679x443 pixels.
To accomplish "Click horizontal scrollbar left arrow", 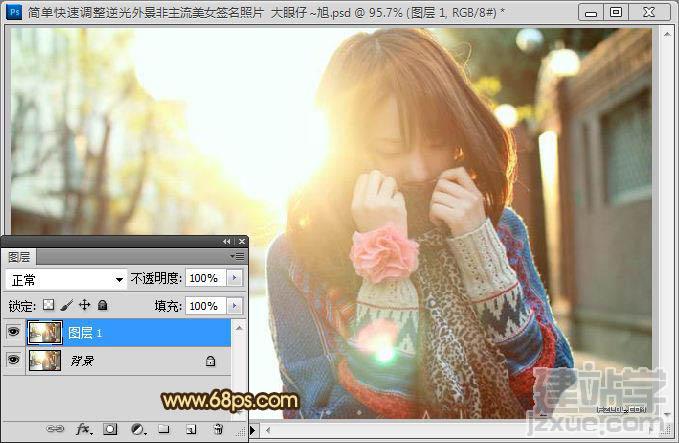I will tap(268, 430).
